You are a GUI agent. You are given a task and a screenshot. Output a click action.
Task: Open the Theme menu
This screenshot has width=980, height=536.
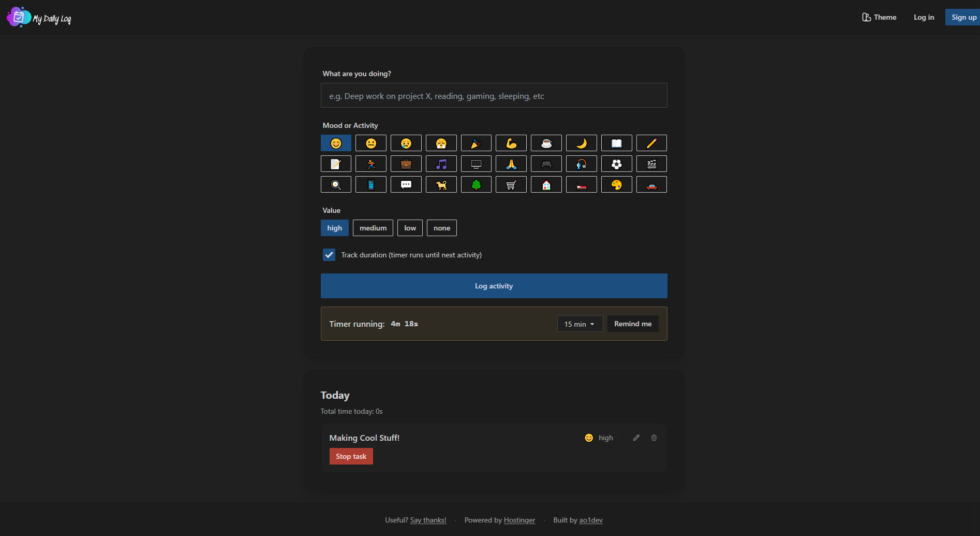click(x=879, y=17)
